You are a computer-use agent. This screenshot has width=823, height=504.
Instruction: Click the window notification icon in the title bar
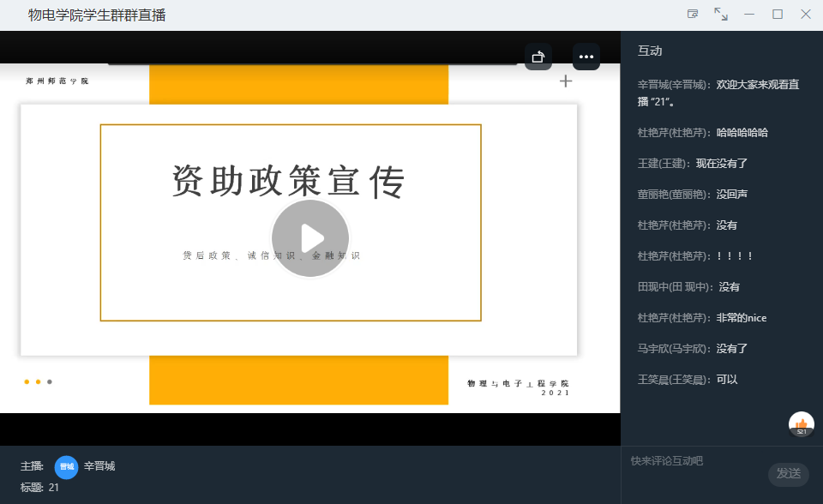pos(693,14)
